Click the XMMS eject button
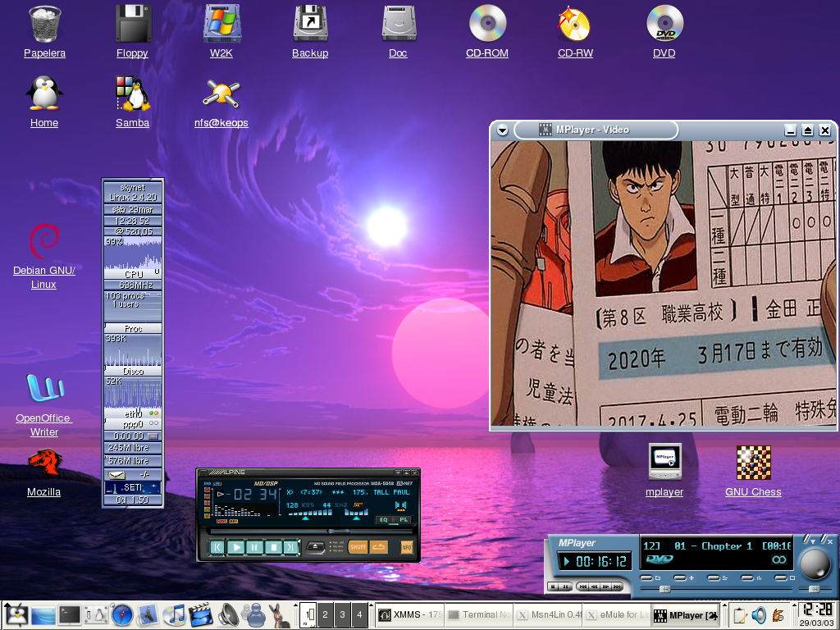840x630 pixels. [x=315, y=547]
